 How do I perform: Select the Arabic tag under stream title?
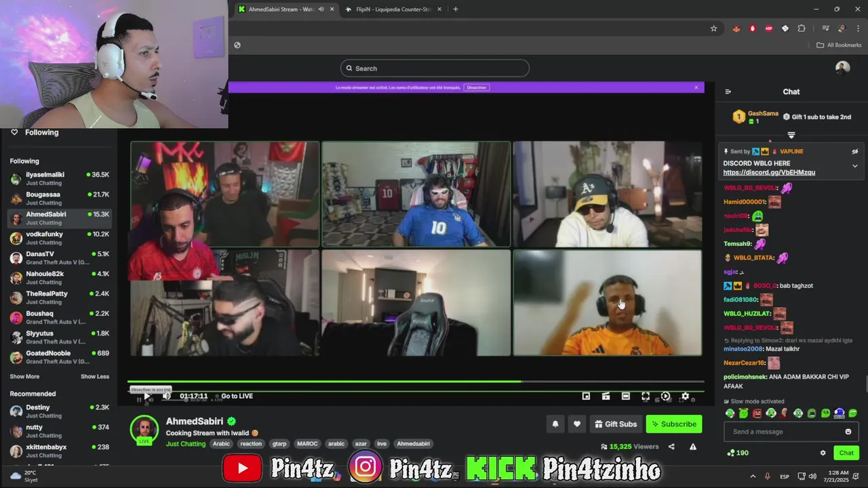221,444
